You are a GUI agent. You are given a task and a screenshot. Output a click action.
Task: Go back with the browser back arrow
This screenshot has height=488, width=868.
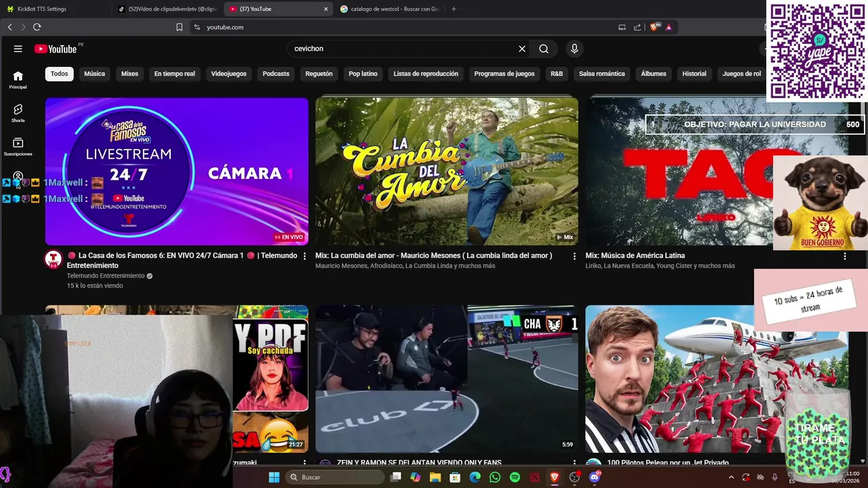pyautogui.click(x=9, y=27)
